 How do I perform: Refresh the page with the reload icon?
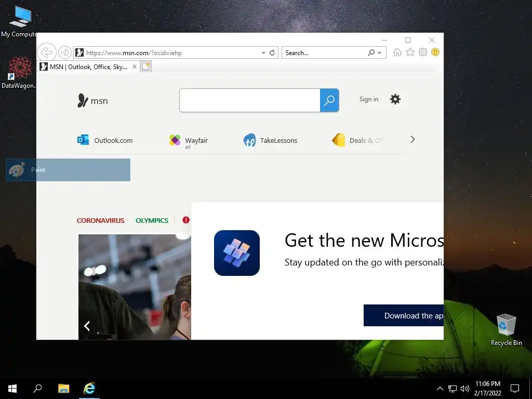point(272,52)
